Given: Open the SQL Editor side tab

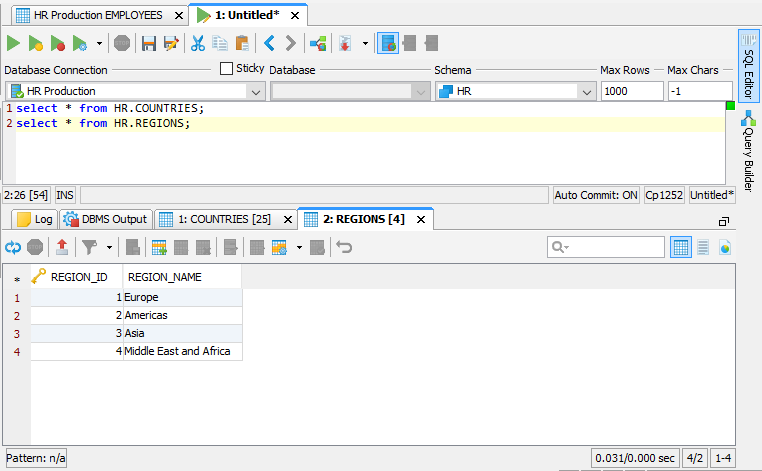Looking at the screenshot, I should (749, 66).
